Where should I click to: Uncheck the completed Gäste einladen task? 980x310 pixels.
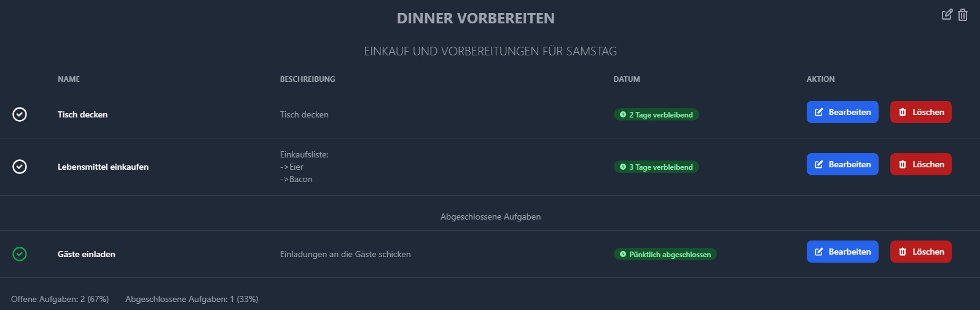click(x=20, y=254)
